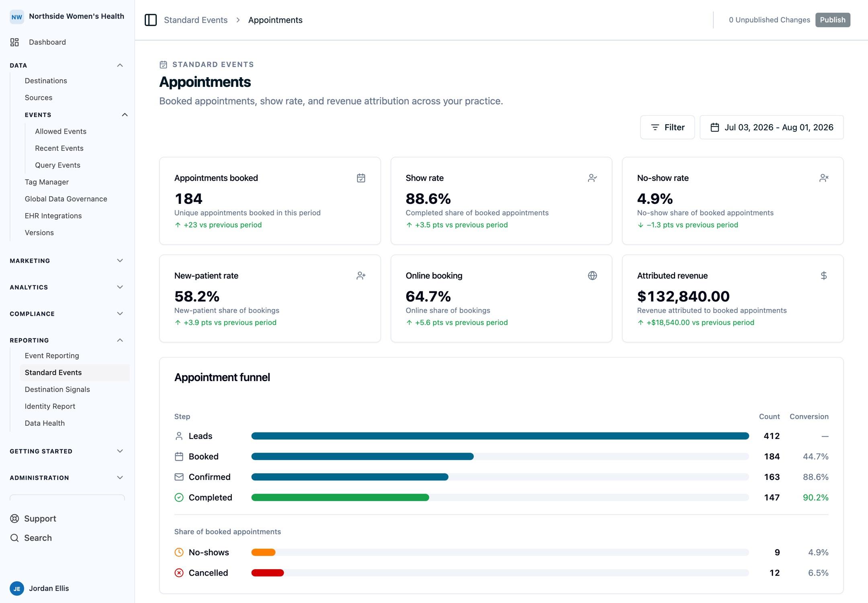Click the Search magnifier icon
This screenshot has width=868, height=603.
(x=14, y=538)
